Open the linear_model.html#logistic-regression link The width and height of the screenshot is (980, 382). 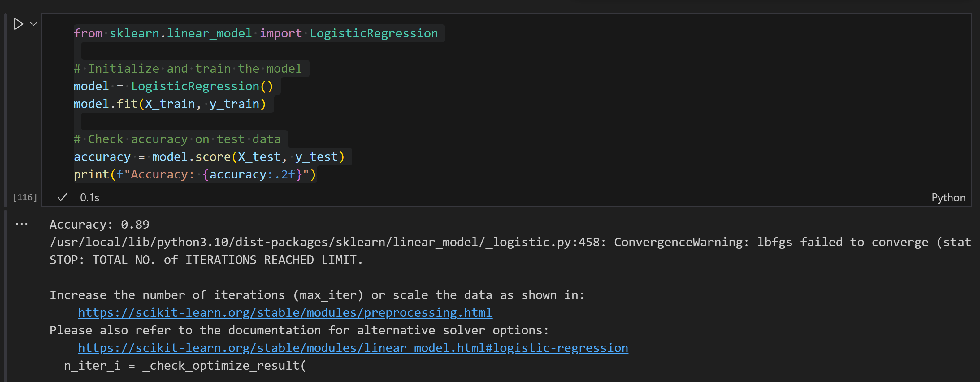tap(353, 348)
